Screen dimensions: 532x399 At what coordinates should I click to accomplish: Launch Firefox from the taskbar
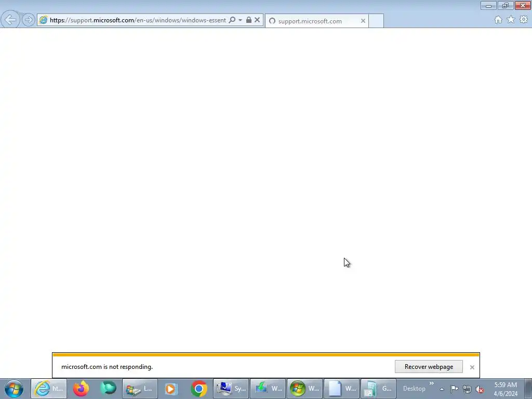pyautogui.click(x=81, y=389)
